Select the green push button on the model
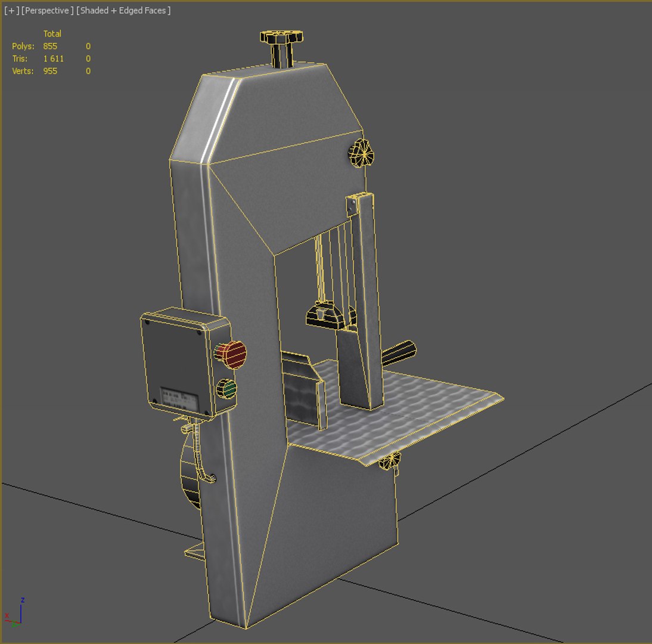 pyautogui.click(x=227, y=389)
